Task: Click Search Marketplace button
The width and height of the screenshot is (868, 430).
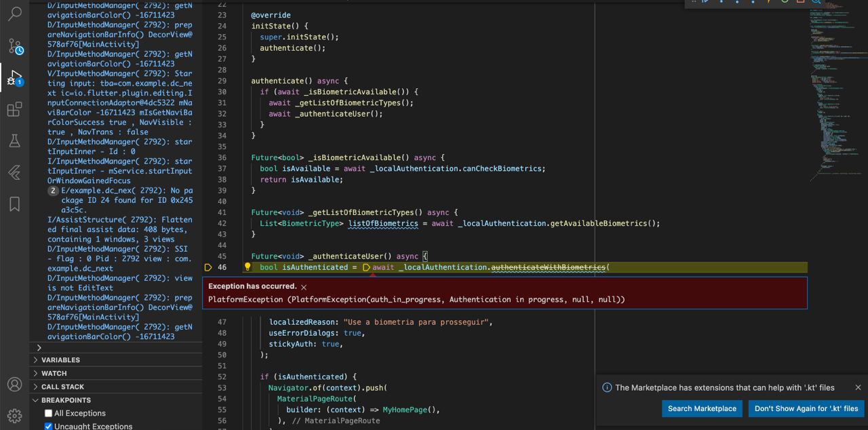Action: tap(702, 408)
